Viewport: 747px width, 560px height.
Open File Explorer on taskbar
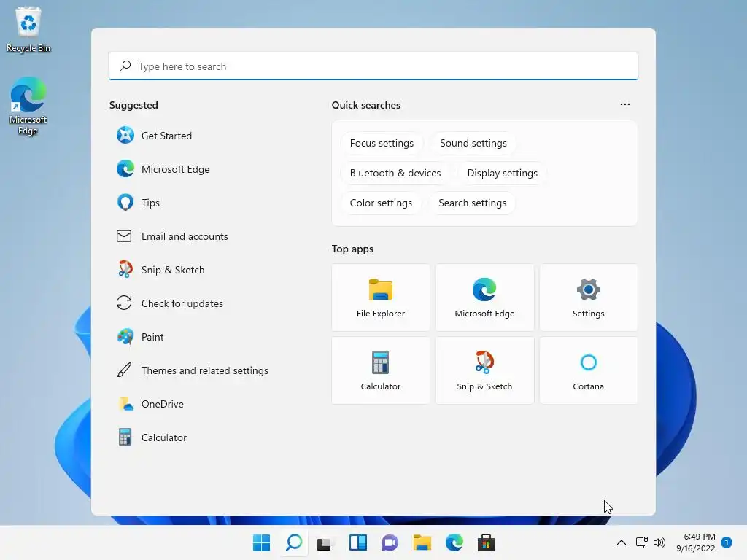[x=422, y=542]
